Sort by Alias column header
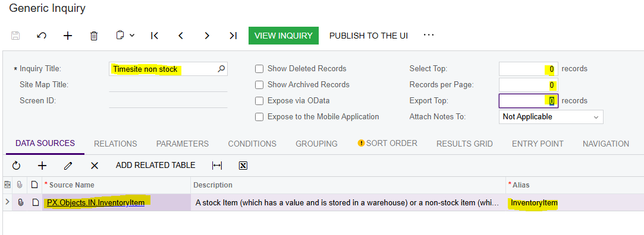The width and height of the screenshot is (644, 235). pyautogui.click(x=574, y=185)
